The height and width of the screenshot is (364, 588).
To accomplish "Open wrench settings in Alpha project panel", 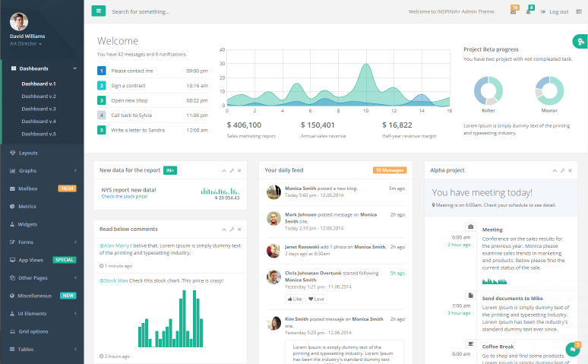I will click(562, 170).
